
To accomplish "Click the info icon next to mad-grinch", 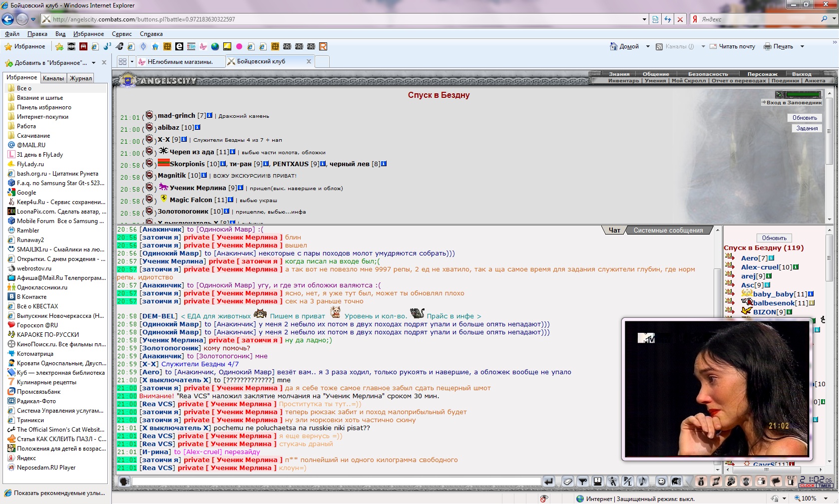I will [x=210, y=115].
